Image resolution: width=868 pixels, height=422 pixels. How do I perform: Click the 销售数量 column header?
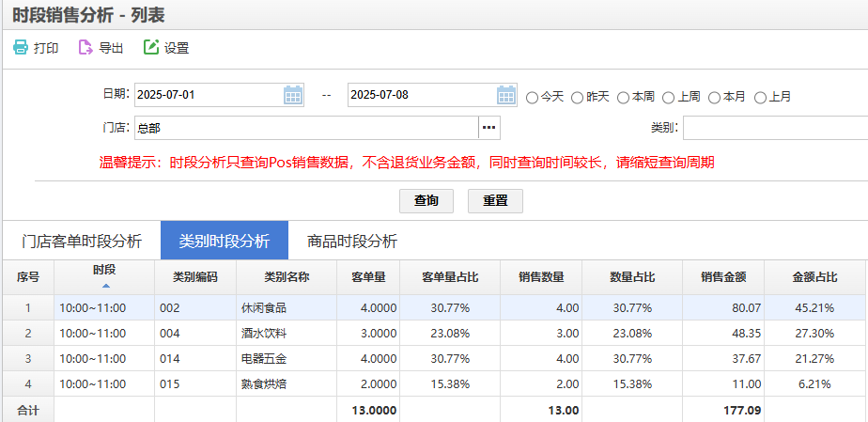541,277
